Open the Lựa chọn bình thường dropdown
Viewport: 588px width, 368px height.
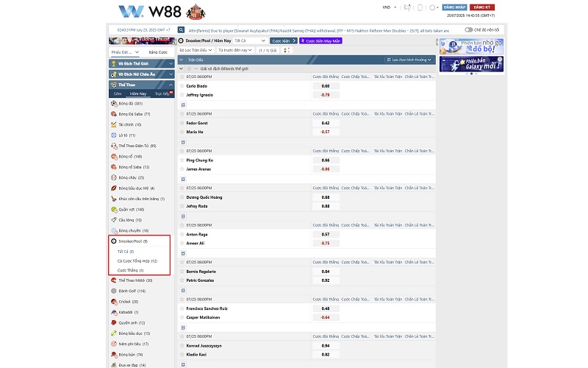[x=409, y=59]
